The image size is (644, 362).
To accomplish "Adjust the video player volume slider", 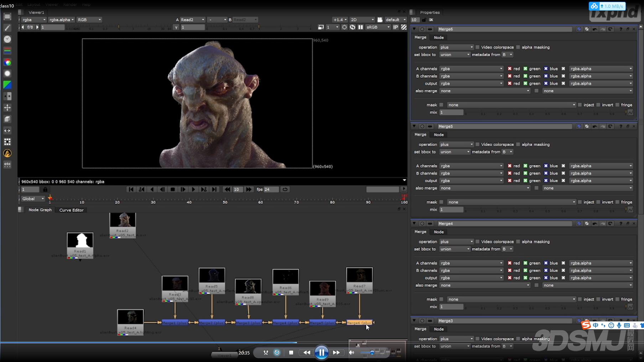I will click(x=372, y=352).
